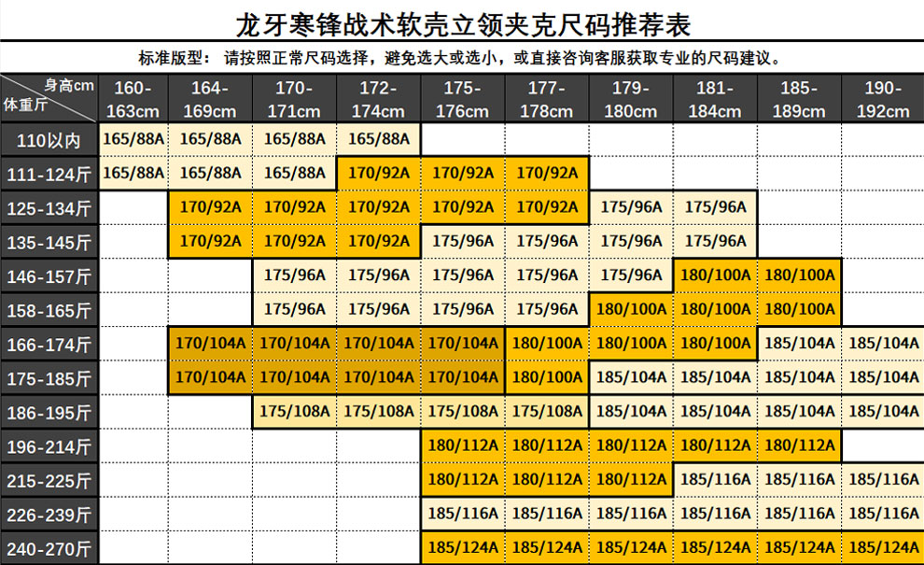Viewport: 924px width, 565px height.
Task: Select the 179-180cm height column header
Action: pos(631,98)
